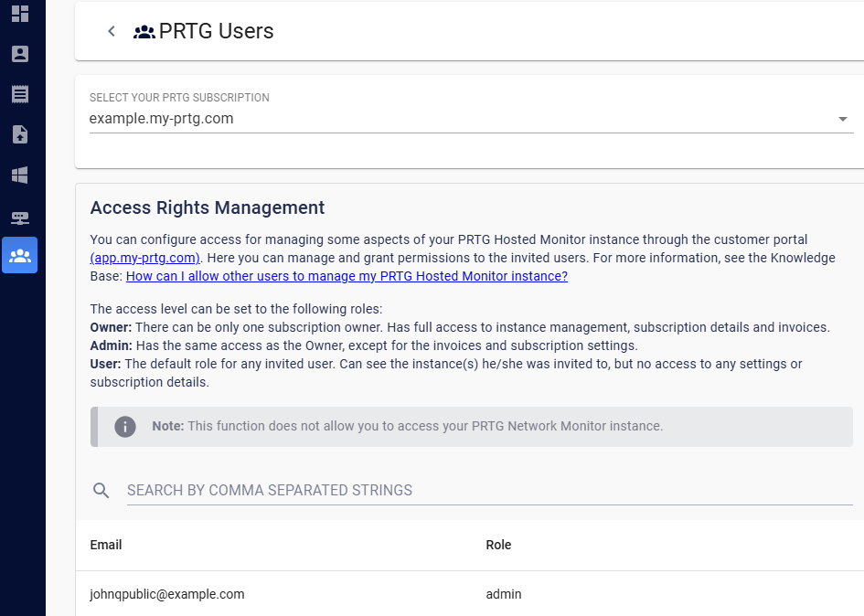
Task: Click the account profile sidebar icon
Action: tap(20, 54)
